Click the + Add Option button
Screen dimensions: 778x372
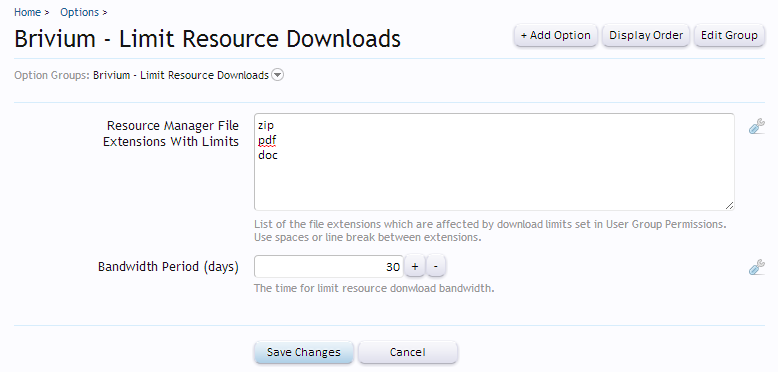[x=555, y=35]
